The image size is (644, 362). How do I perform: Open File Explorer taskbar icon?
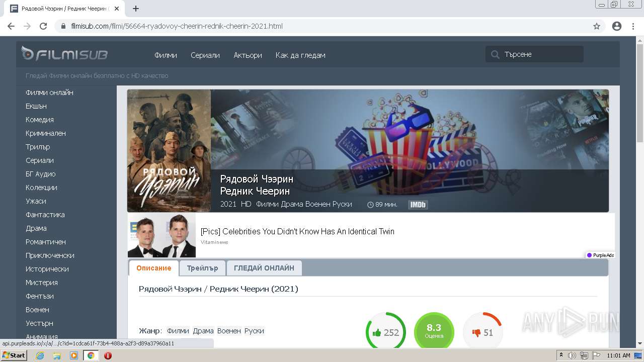coord(57,355)
